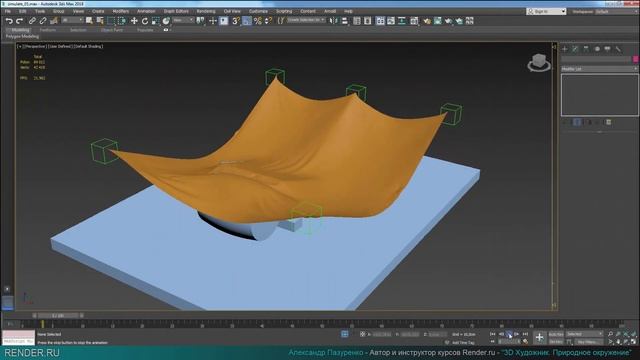Open the File menu
This screenshot has height=360, width=640.
[x=8, y=11]
